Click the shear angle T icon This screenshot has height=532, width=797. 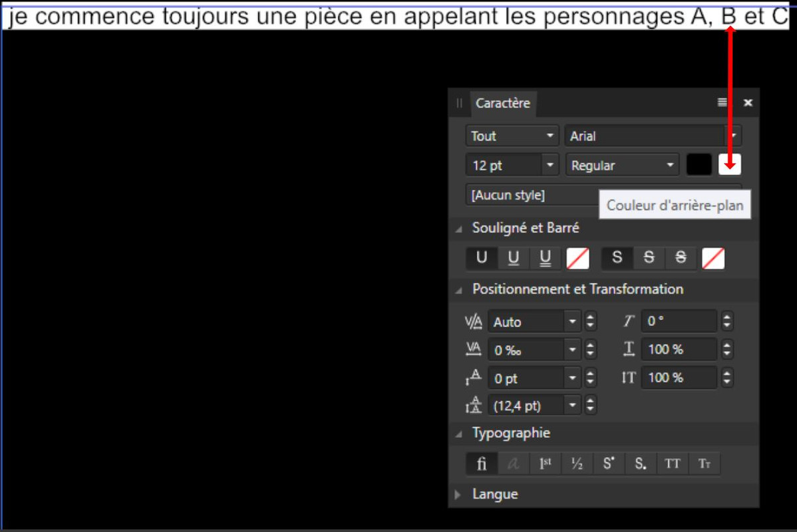click(x=629, y=321)
